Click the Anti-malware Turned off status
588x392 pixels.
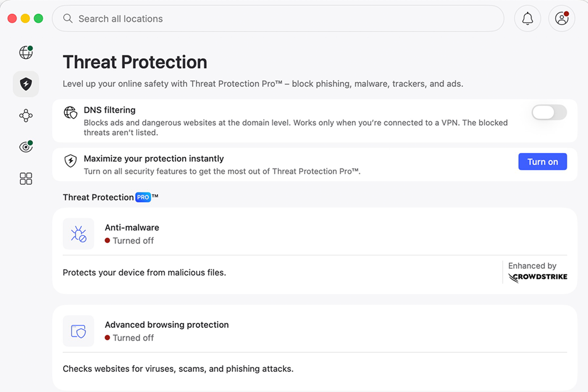129,241
